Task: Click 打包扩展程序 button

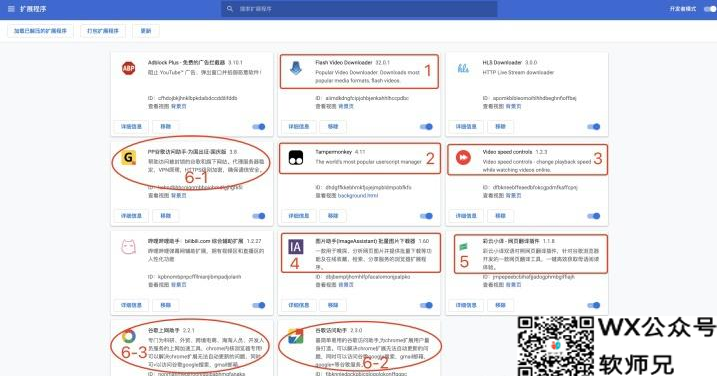Action: point(103,31)
